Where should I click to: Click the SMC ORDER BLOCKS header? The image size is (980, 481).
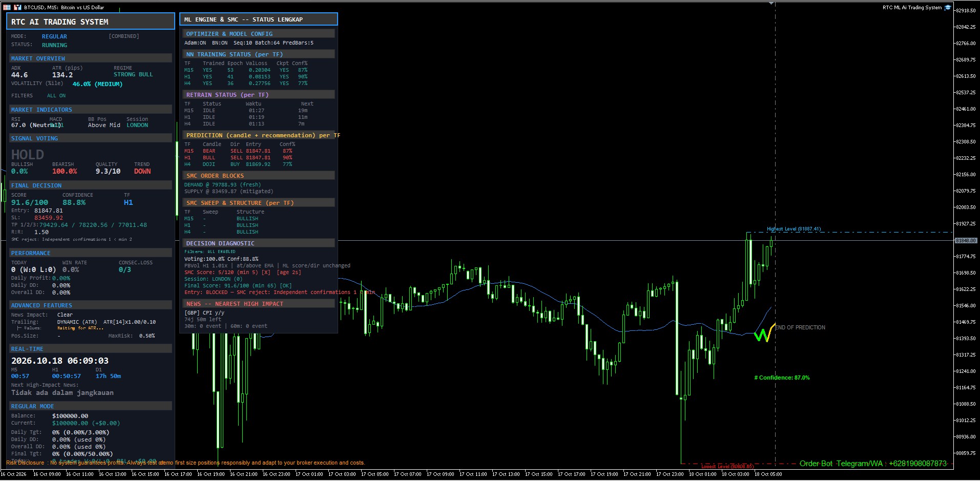pos(259,176)
